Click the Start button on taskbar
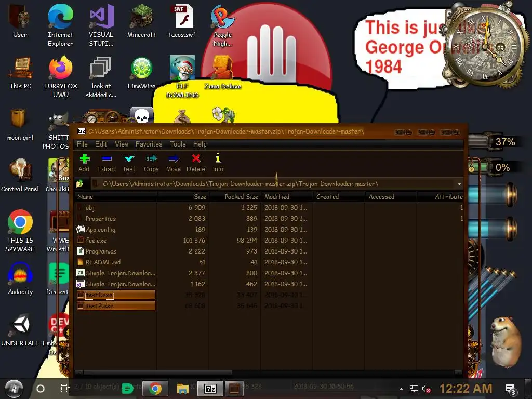Image resolution: width=532 pixels, height=399 pixels. (14, 389)
